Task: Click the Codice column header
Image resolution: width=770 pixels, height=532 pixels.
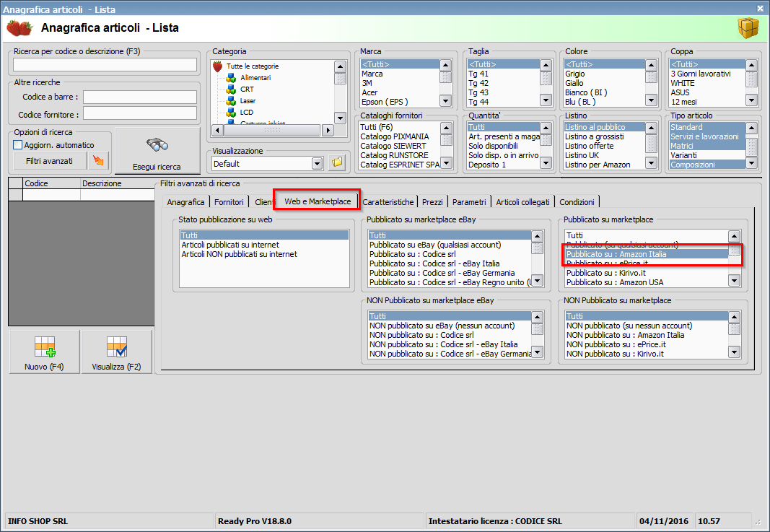Action: pyautogui.click(x=51, y=183)
